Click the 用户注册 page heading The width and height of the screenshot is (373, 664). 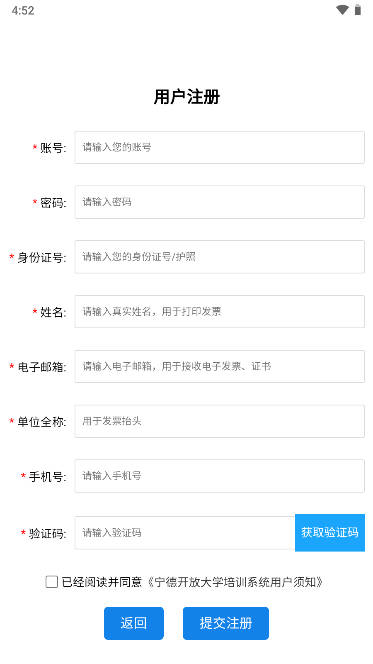187,97
